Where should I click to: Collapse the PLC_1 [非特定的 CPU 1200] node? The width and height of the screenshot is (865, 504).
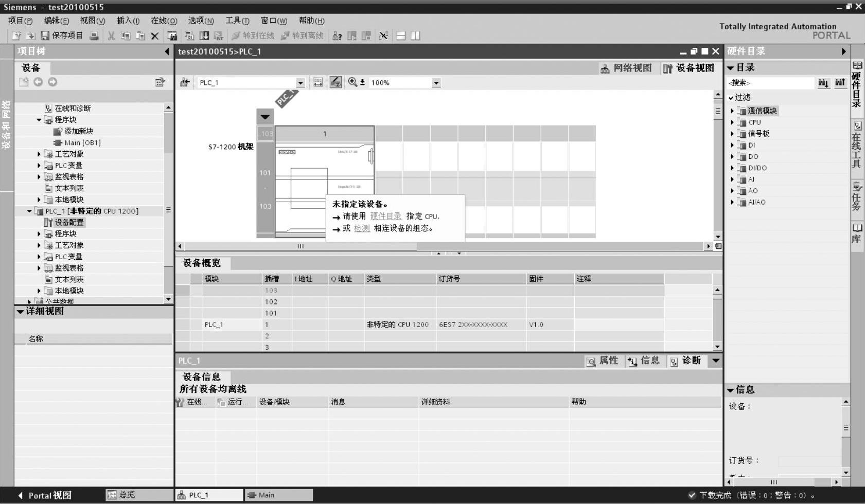click(x=29, y=211)
